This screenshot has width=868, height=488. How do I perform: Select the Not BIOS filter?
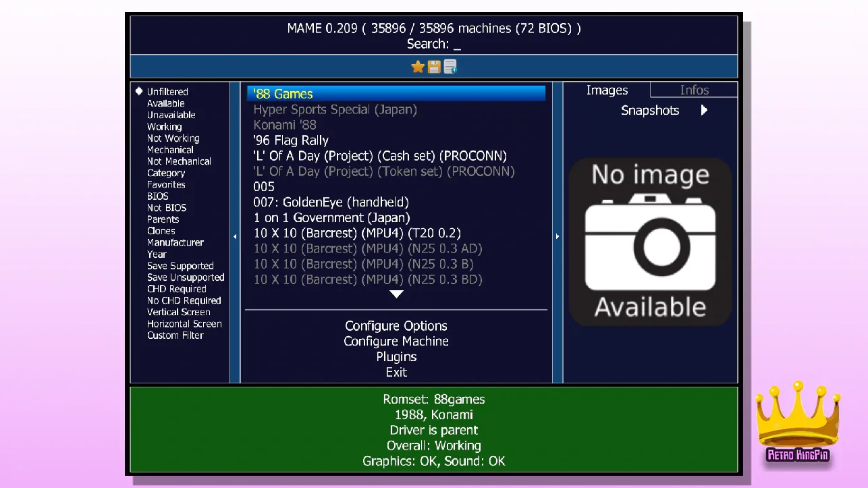(x=167, y=208)
